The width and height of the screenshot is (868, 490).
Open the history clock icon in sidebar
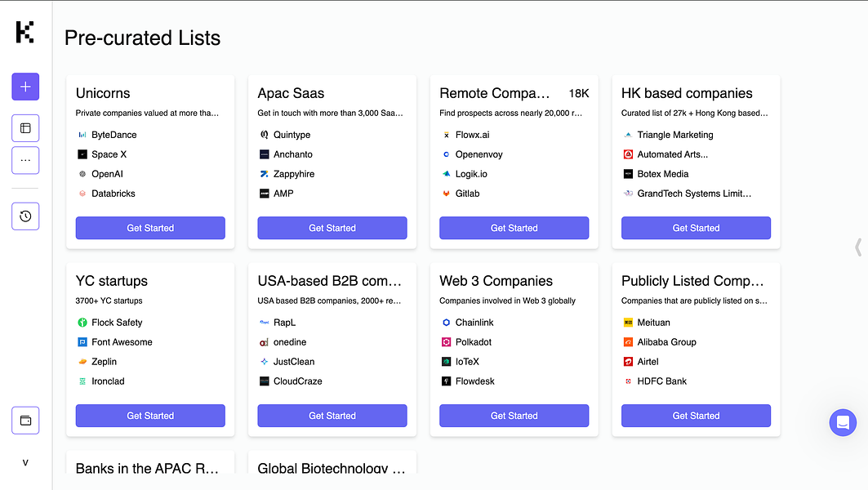click(x=25, y=216)
